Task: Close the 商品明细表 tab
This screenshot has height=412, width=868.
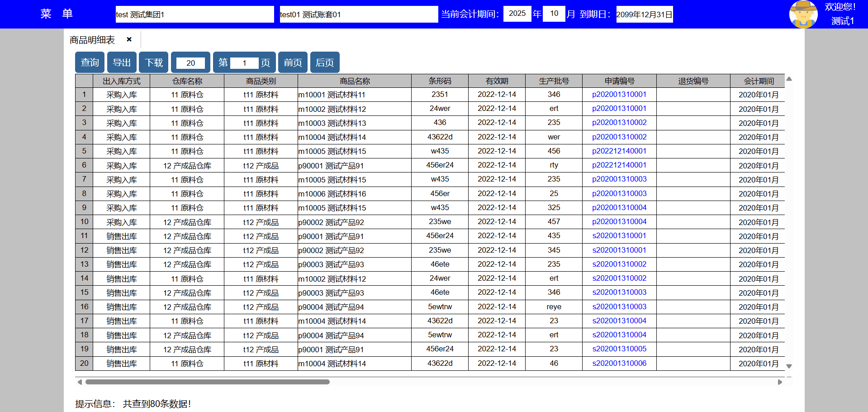Action: 129,39
